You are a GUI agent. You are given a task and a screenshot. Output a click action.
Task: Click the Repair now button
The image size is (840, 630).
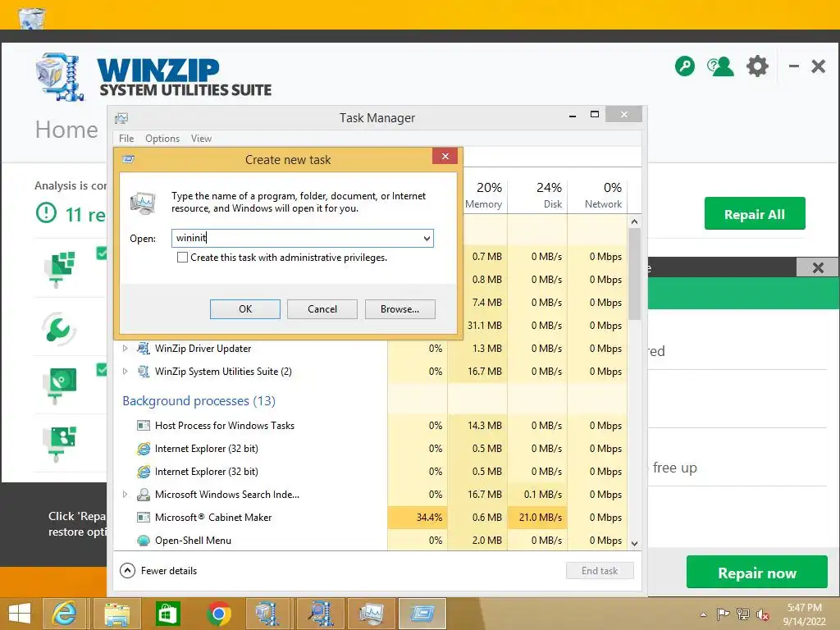pos(757,572)
